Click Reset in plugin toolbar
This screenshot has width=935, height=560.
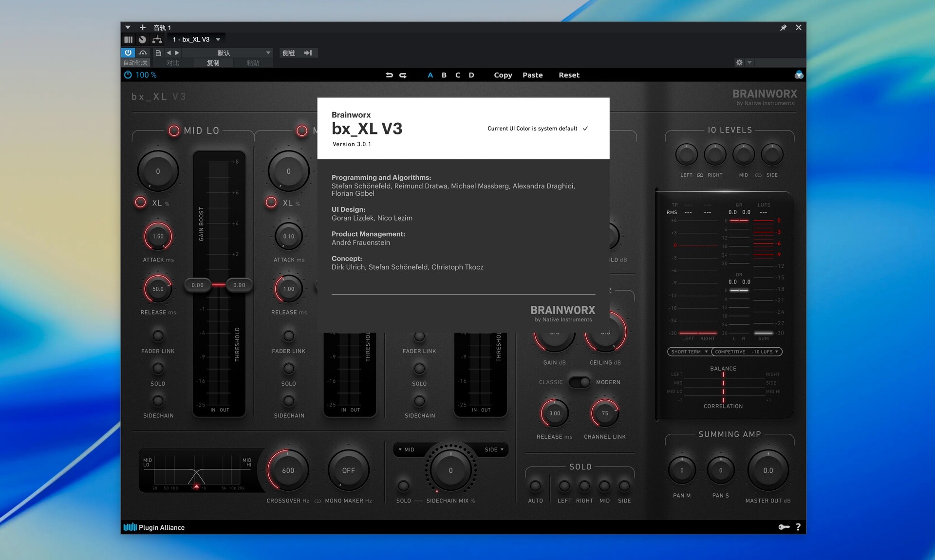tap(569, 75)
